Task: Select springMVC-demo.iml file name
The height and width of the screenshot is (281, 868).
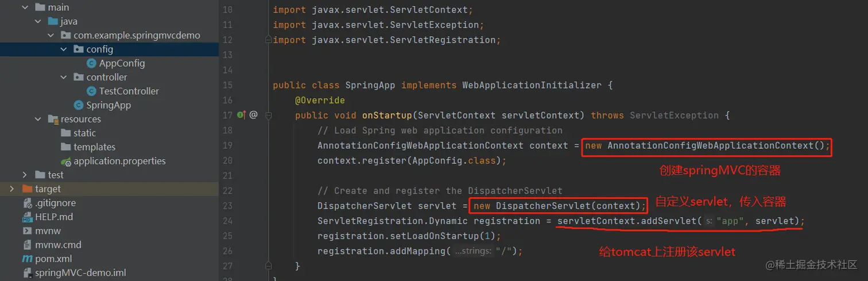Action: (80, 272)
